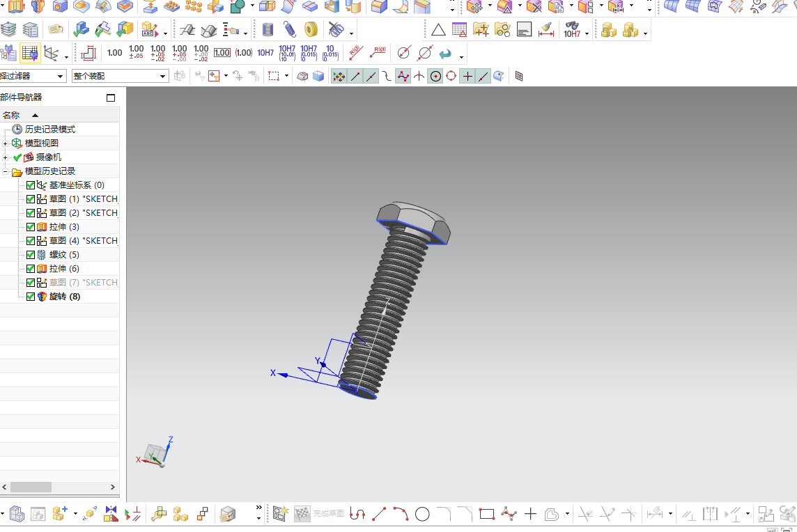Toggle the arc center snap point
This screenshot has width=797, height=532.
[435, 76]
